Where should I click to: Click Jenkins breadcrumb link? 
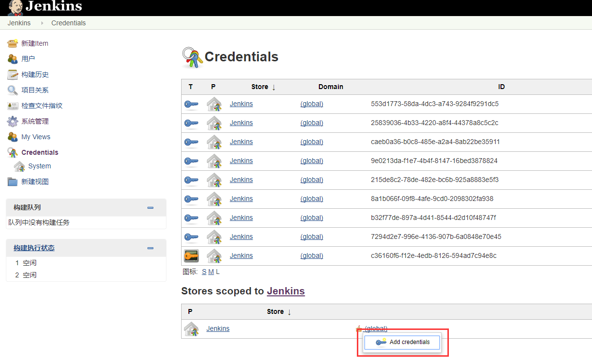point(19,23)
